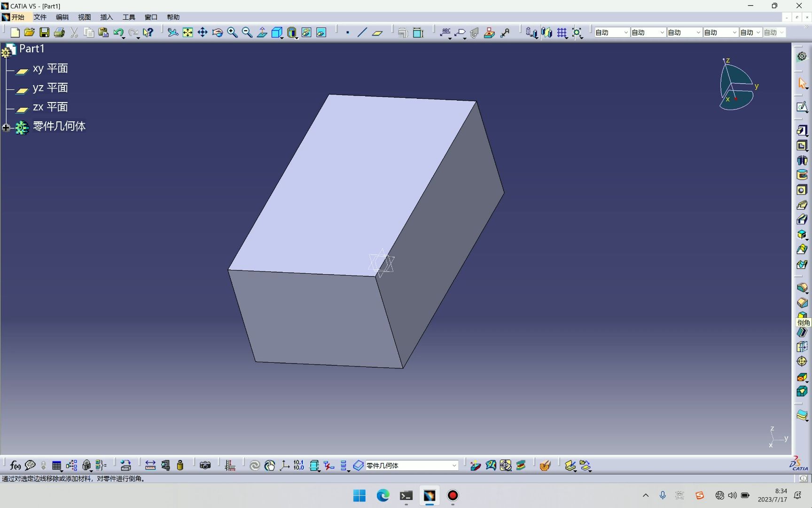Screen dimensions: 812x508
Task: Open the 文件 menu
Action: point(40,17)
